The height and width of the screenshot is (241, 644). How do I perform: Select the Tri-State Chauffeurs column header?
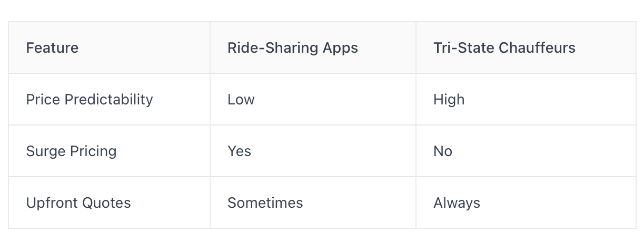tap(526, 47)
